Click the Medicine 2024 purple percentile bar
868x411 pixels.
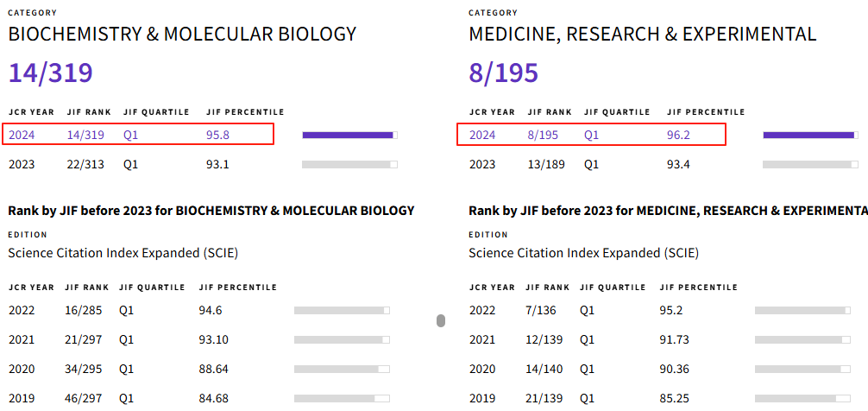pos(810,135)
